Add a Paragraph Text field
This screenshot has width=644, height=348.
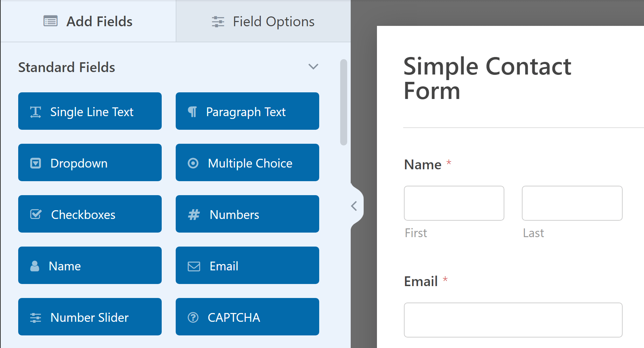pyautogui.click(x=247, y=111)
